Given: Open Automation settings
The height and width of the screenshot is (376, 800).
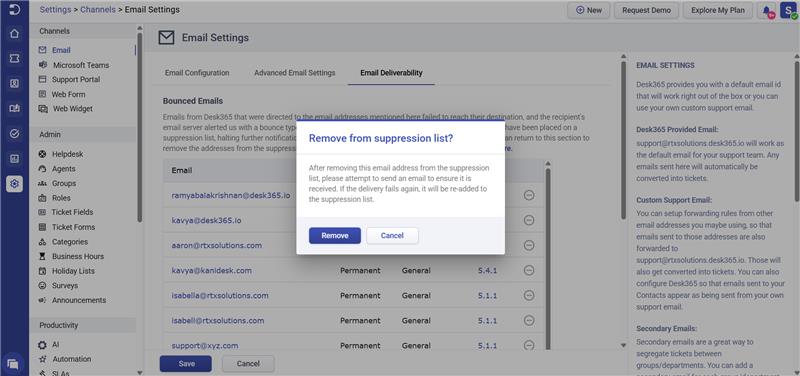Looking at the screenshot, I should click(x=71, y=359).
